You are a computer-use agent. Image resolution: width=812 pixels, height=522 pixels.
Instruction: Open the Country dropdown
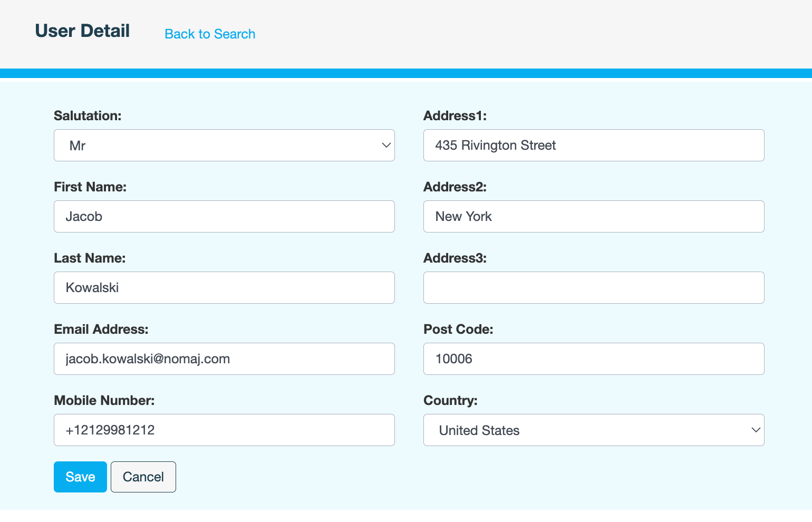(x=594, y=430)
